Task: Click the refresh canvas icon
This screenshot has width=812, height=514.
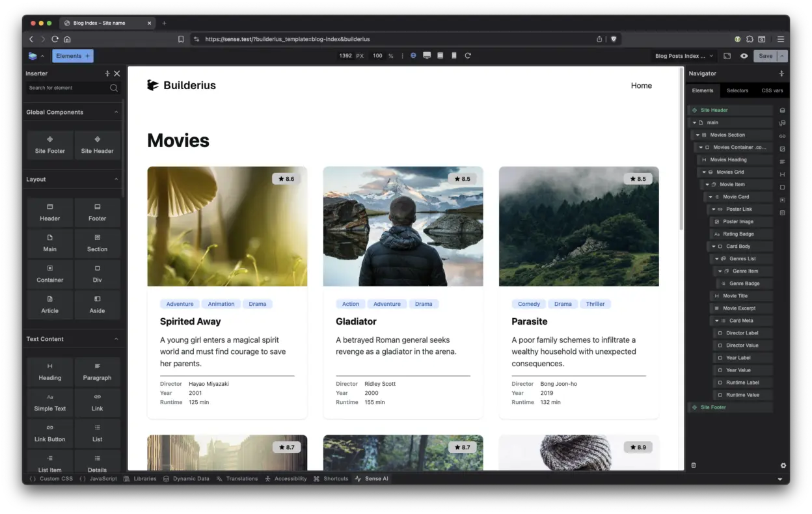Action: click(468, 56)
